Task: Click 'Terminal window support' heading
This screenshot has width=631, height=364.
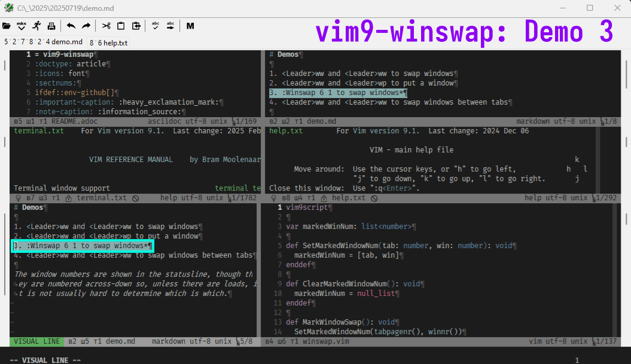Action: (62, 188)
